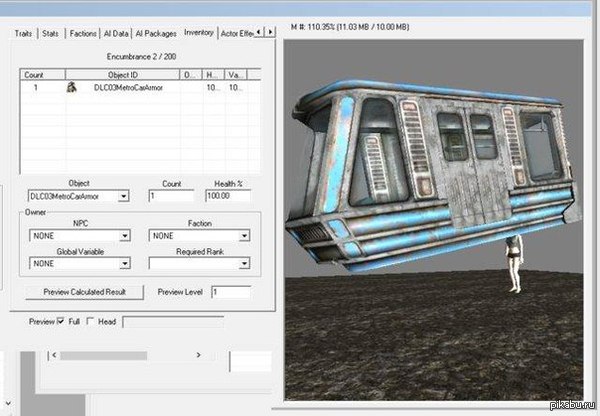Go to the AI Packages tab

[156, 34]
